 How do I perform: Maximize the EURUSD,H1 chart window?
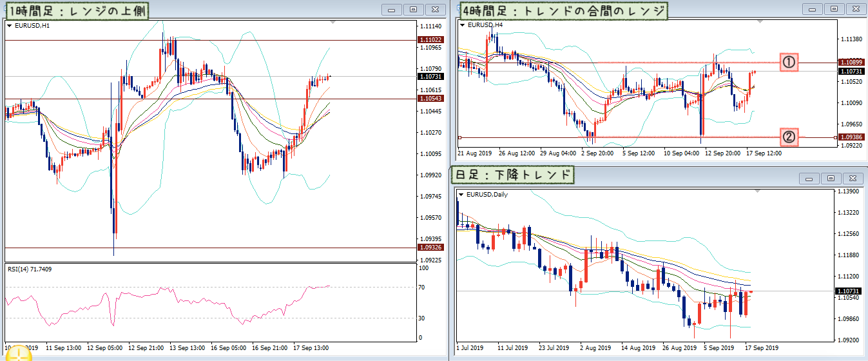414,10
